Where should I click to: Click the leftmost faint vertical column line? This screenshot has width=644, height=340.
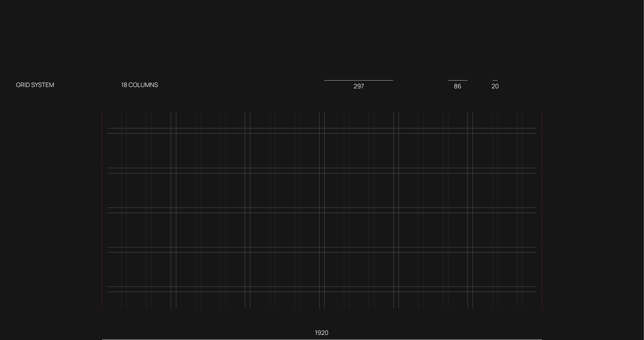(122, 190)
